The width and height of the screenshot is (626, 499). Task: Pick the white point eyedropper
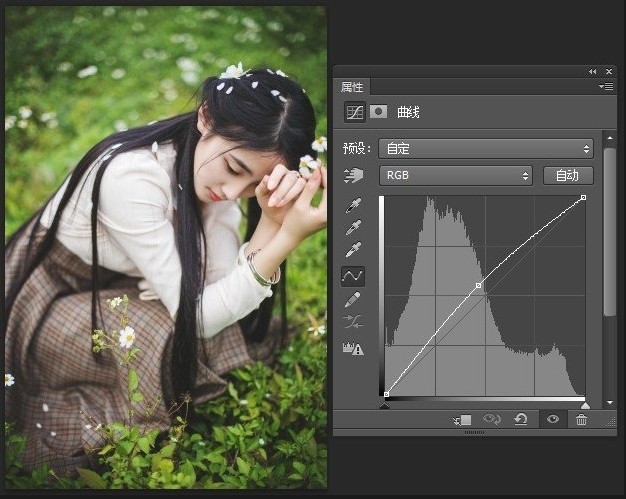353,249
